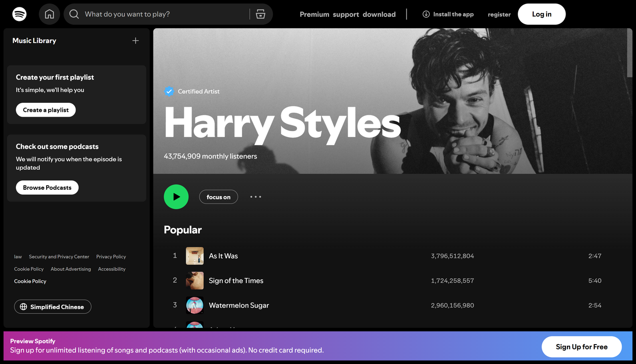
Task: Click the Music Library heading
Action: pos(34,41)
